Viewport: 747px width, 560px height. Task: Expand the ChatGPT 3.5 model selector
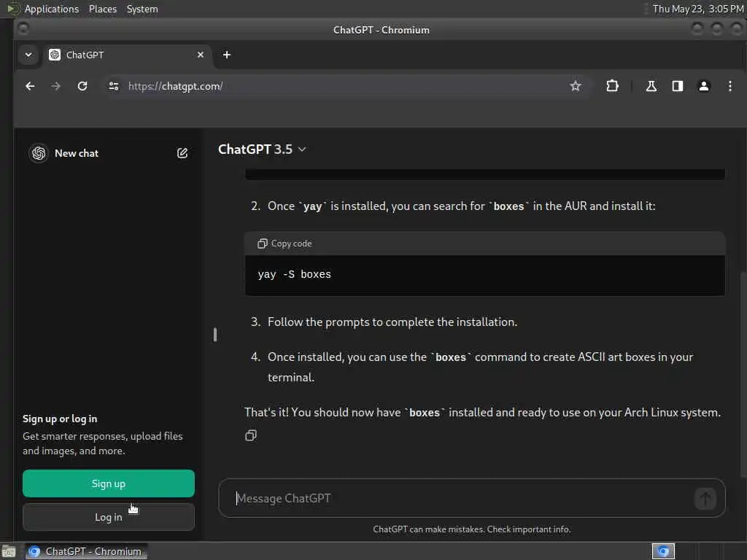(262, 149)
